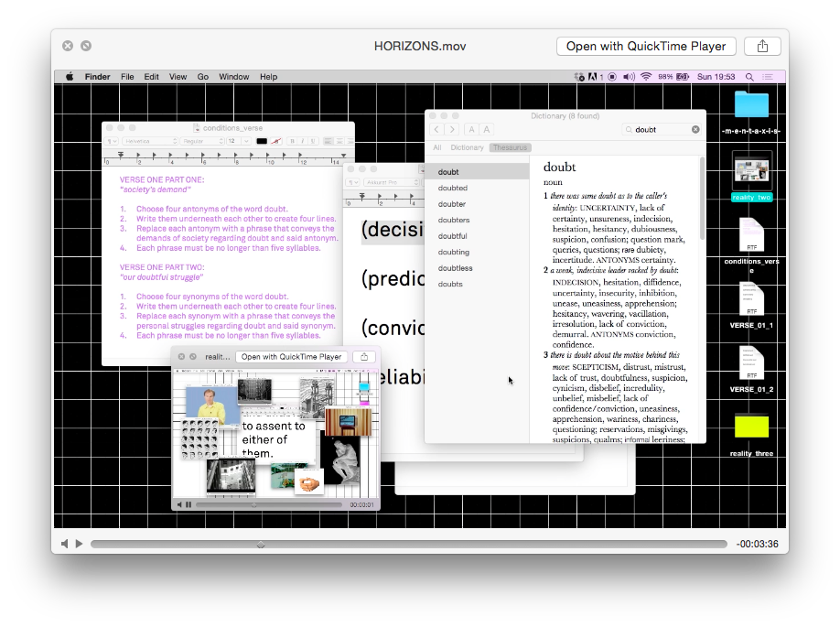
Task: Open the Regular font style dropdown
Action: click(x=202, y=142)
